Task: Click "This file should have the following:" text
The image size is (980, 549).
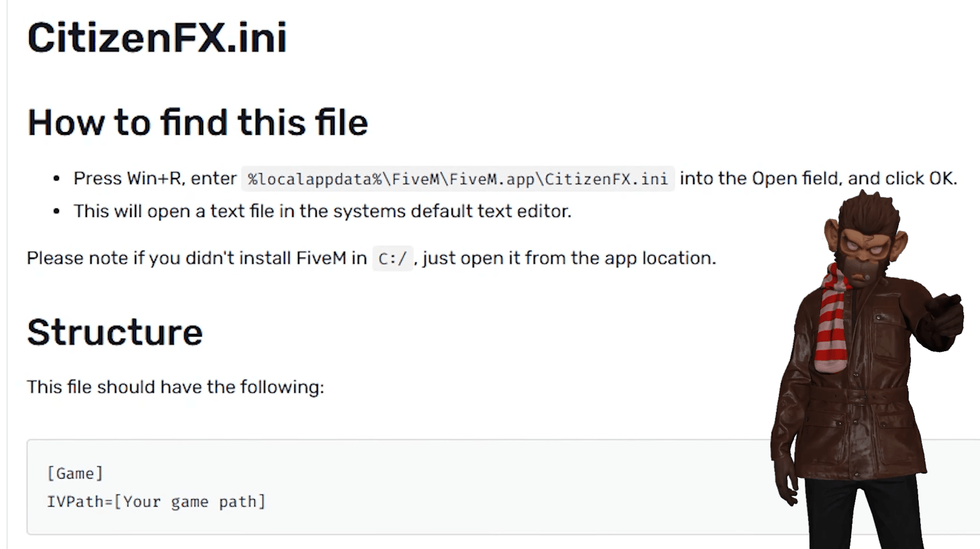Action: click(175, 387)
